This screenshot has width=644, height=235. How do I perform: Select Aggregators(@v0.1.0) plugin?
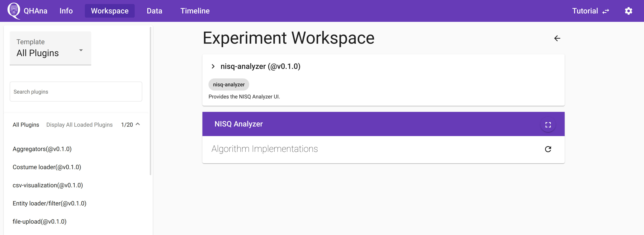[42, 149]
